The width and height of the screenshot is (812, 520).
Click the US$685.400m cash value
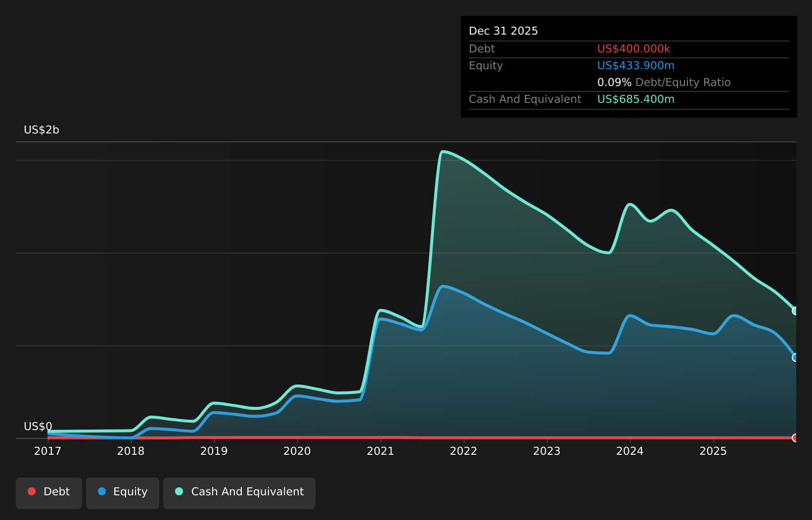636,99
